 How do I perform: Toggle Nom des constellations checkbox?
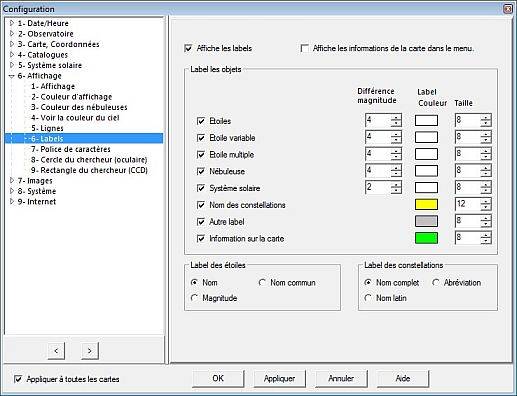coord(201,205)
